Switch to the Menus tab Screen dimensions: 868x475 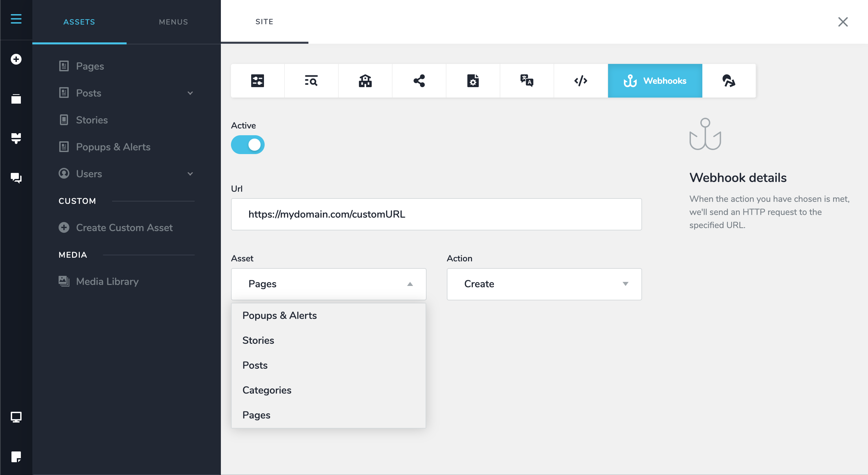pyautogui.click(x=173, y=22)
